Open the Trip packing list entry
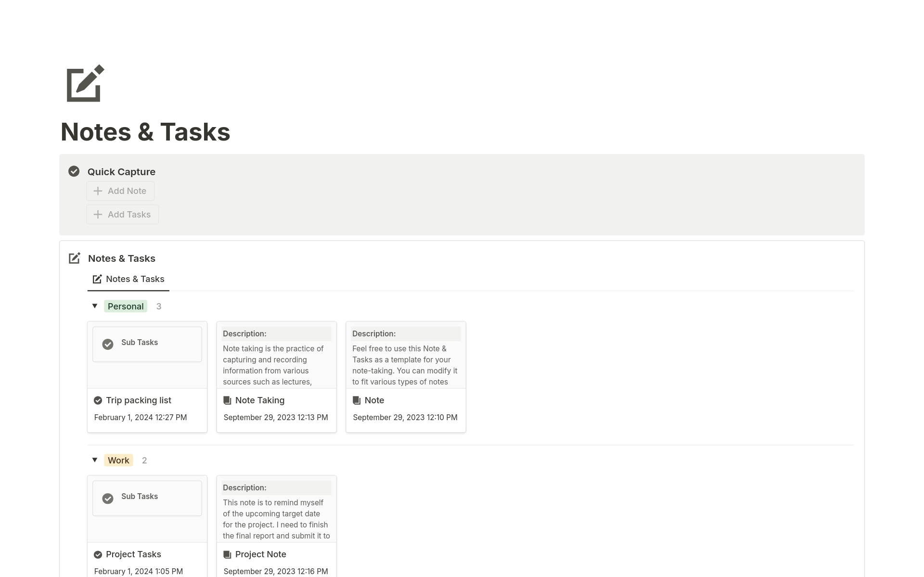 click(x=139, y=399)
